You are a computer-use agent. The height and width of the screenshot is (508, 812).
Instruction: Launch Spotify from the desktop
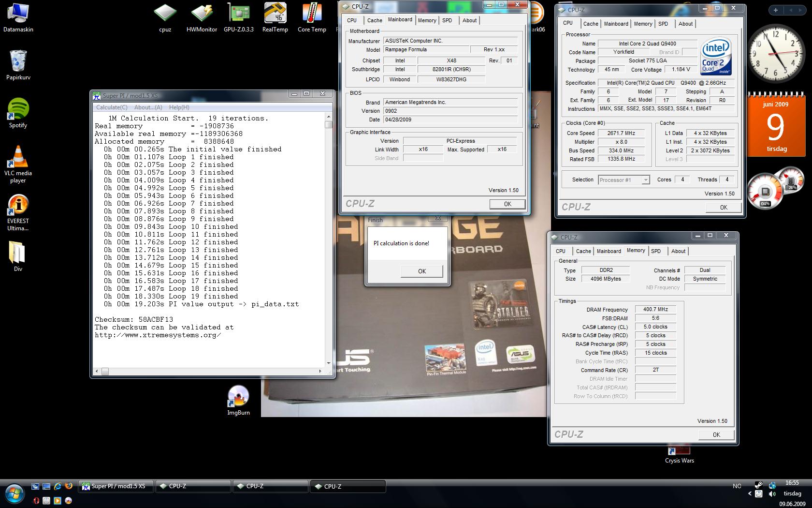click(18, 113)
